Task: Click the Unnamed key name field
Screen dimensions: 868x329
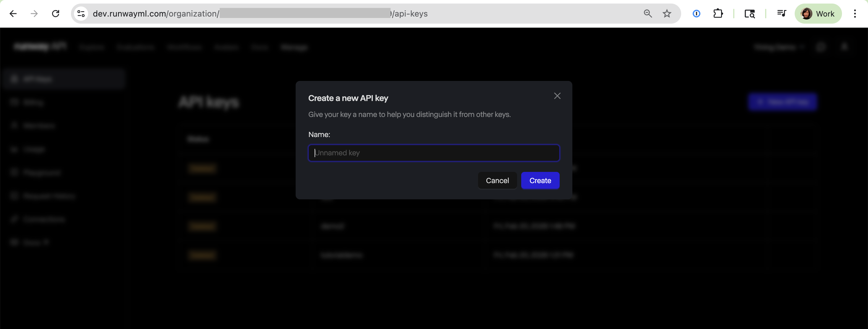Action: (x=434, y=153)
